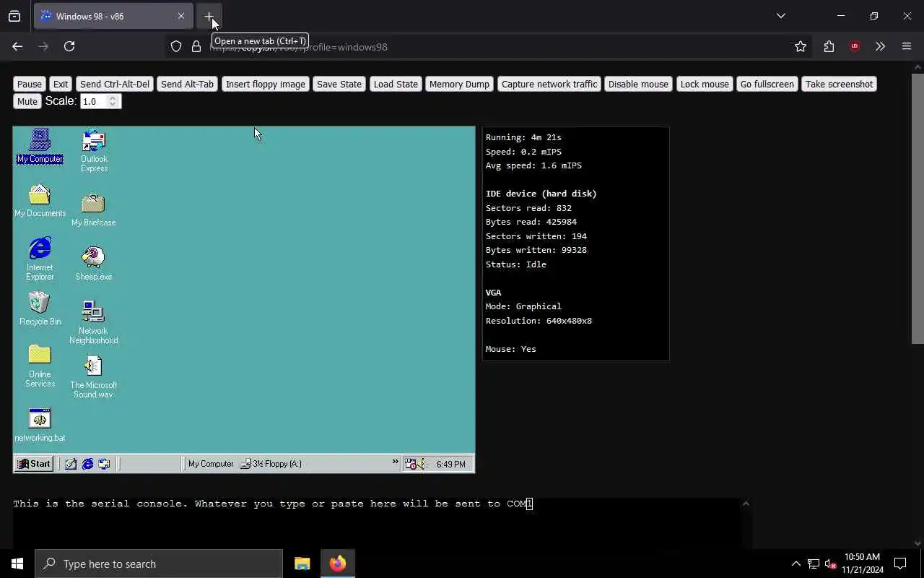Viewport: 924px width, 578px height.
Task: Close the Windows 98 - v86 tab
Action: coord(181,16)
